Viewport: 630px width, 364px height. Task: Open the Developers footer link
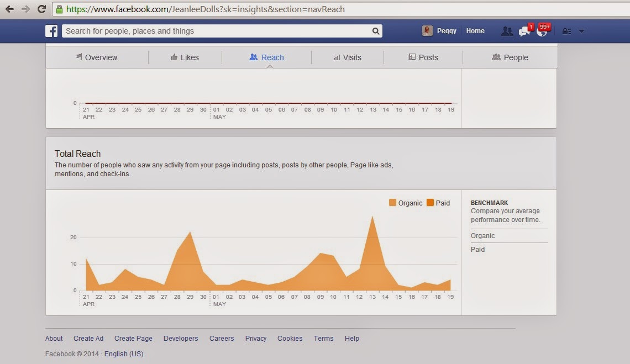tap(181, 338)
